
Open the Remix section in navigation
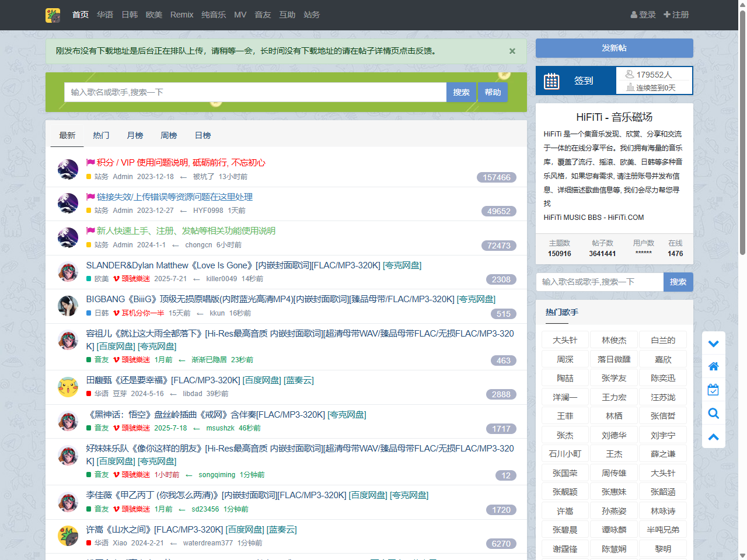pos(181,15)
